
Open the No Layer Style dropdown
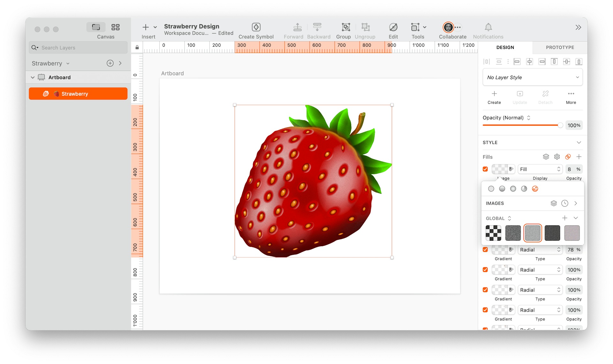532,77
